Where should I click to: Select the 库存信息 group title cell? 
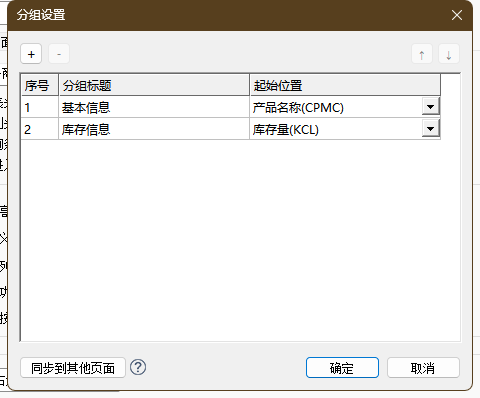(154, 129)
